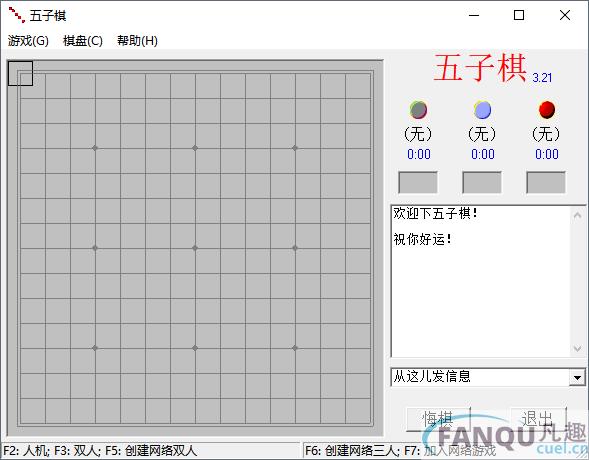
Task: Maximize the 五子棋 window
Action: 519,15
